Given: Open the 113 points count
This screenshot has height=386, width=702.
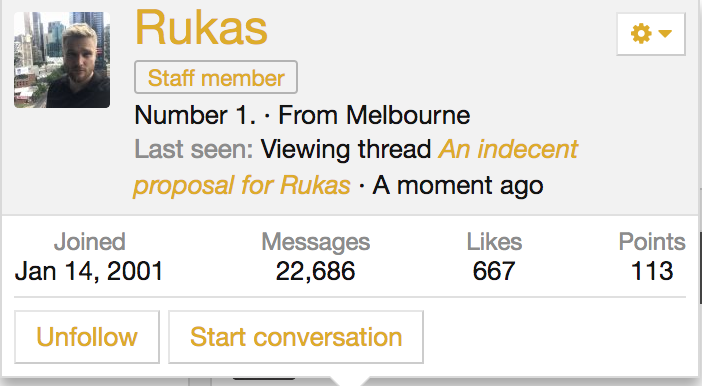Looking at the screenshot, I should pos(652,271).
